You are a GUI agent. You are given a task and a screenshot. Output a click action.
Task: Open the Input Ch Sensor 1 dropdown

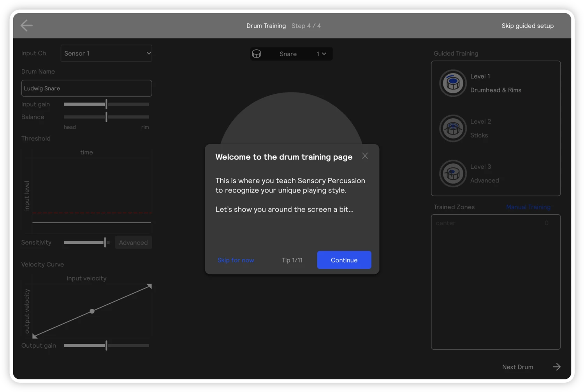[x=106, y=53]
